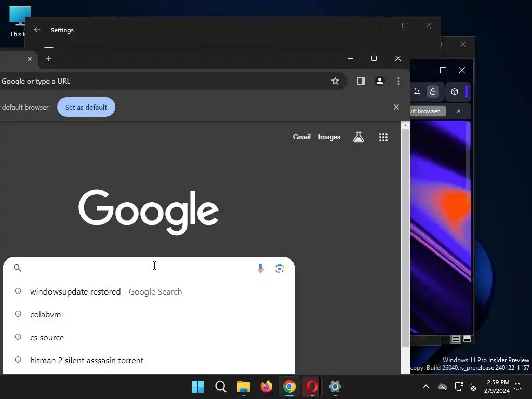Click the Google logo
532x399 pixels.
tap(148, 212)
